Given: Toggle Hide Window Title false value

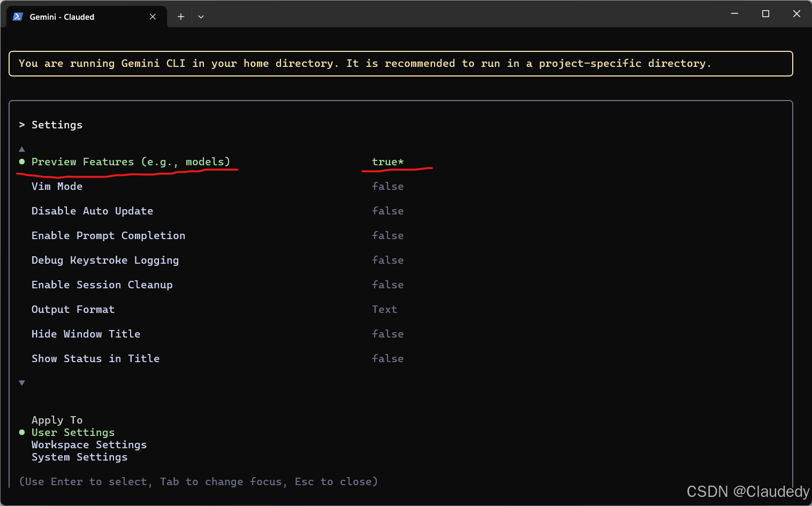Looking at the screenshot, I should coord(388,334).
